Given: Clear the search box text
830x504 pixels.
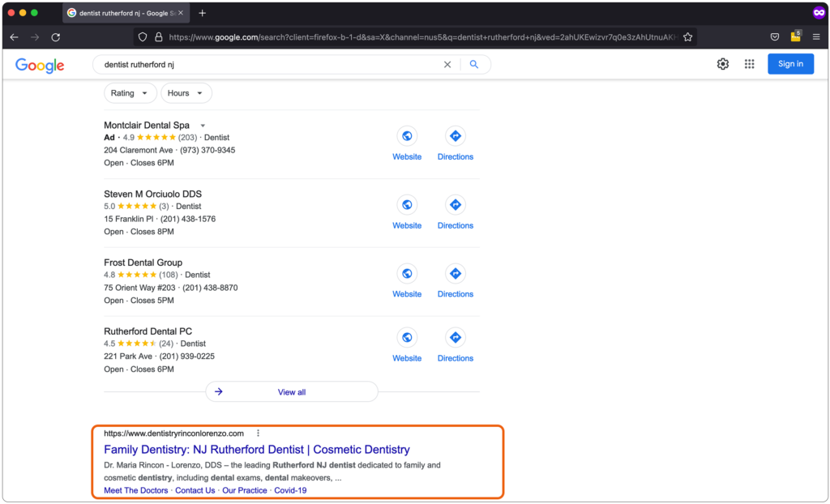Looking at the screenshot, I should pos(447,65).
